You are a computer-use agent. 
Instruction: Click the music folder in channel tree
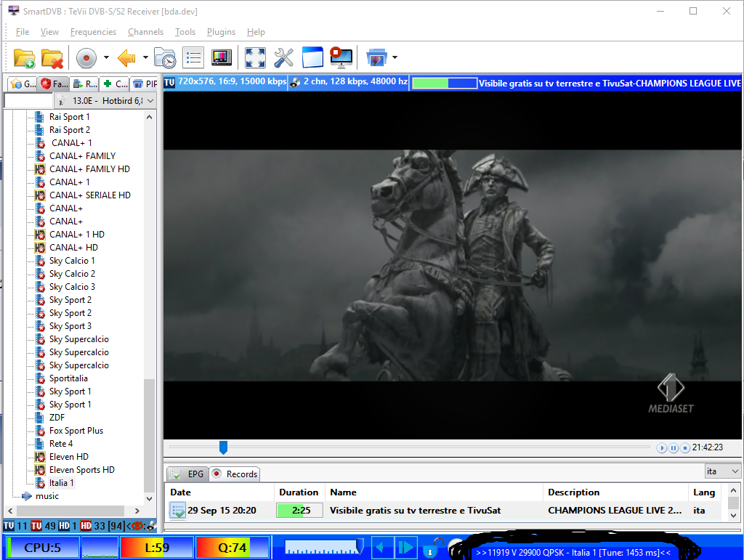tap(47, 496)
